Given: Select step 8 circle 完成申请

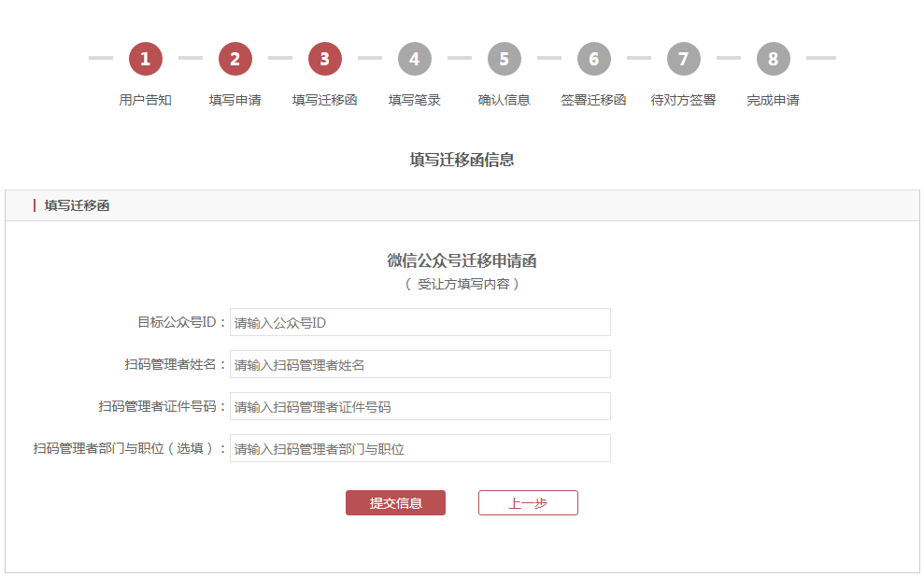Looking at the screenshot, I should (774, 59).
